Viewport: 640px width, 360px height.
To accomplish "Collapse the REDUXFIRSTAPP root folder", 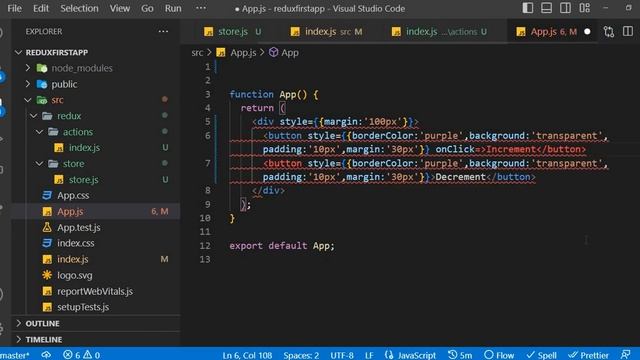I will coord(57,52).
